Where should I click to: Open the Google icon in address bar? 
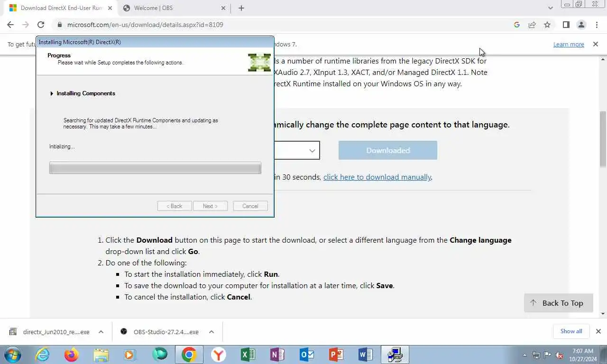click(517, 25)
